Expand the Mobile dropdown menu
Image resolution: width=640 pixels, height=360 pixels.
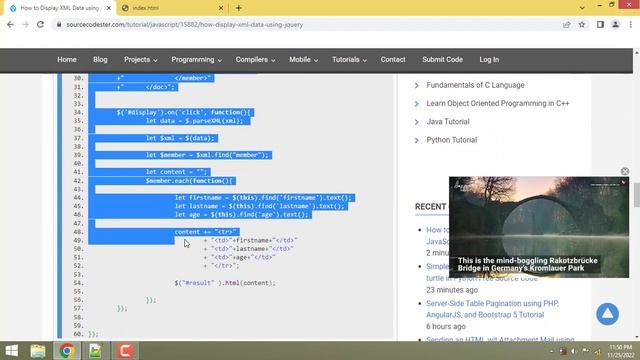pyautogui.click(x=303, y=60)
